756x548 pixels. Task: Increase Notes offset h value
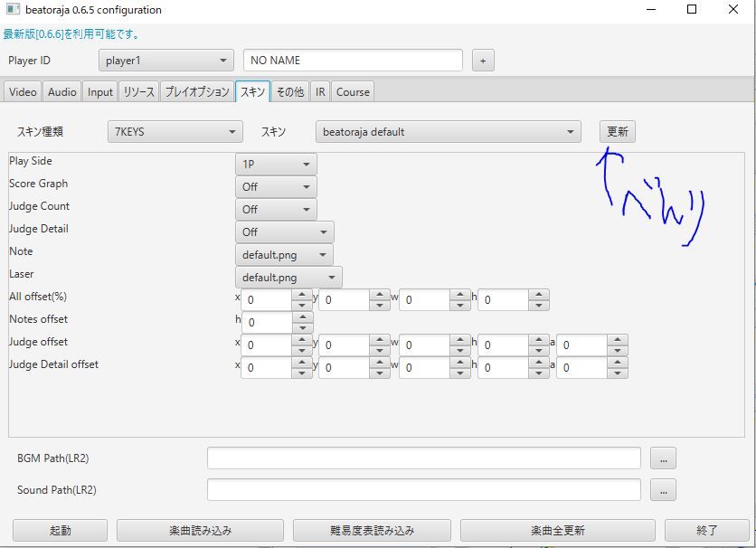tap(303, 317)
